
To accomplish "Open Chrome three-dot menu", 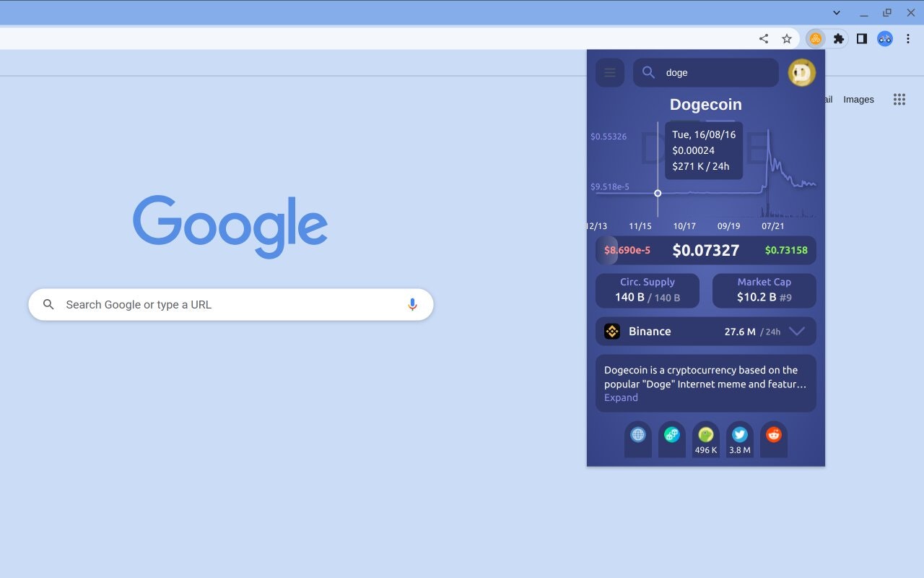I will click(x=908, y=39).
